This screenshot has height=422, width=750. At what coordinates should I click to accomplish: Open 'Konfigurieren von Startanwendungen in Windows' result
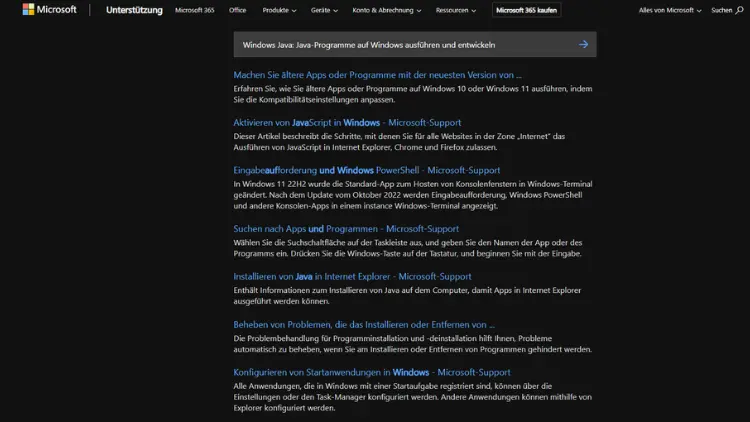coord(372,372)
